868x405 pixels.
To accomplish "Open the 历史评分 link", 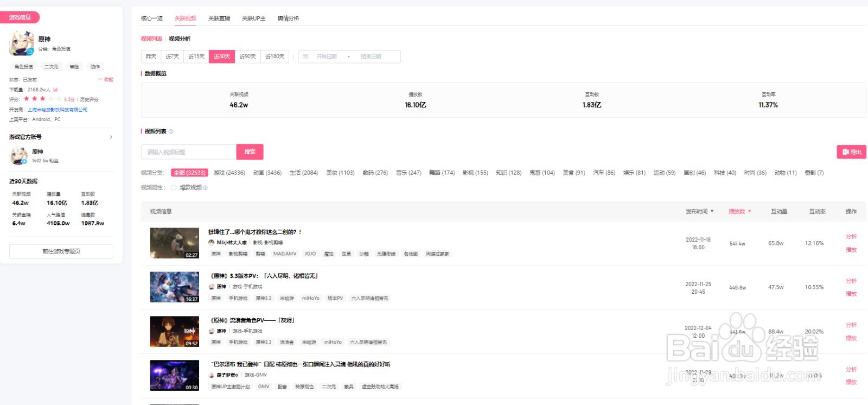I will tap(89, 99).
